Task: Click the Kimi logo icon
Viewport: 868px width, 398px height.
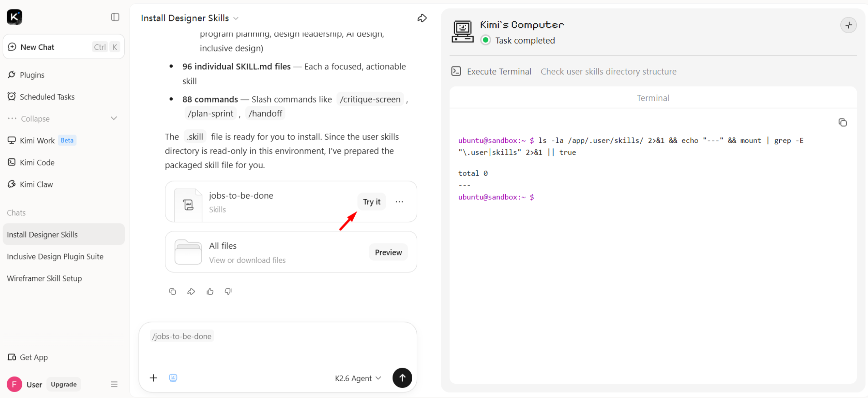Action: [x=14, y=17]
